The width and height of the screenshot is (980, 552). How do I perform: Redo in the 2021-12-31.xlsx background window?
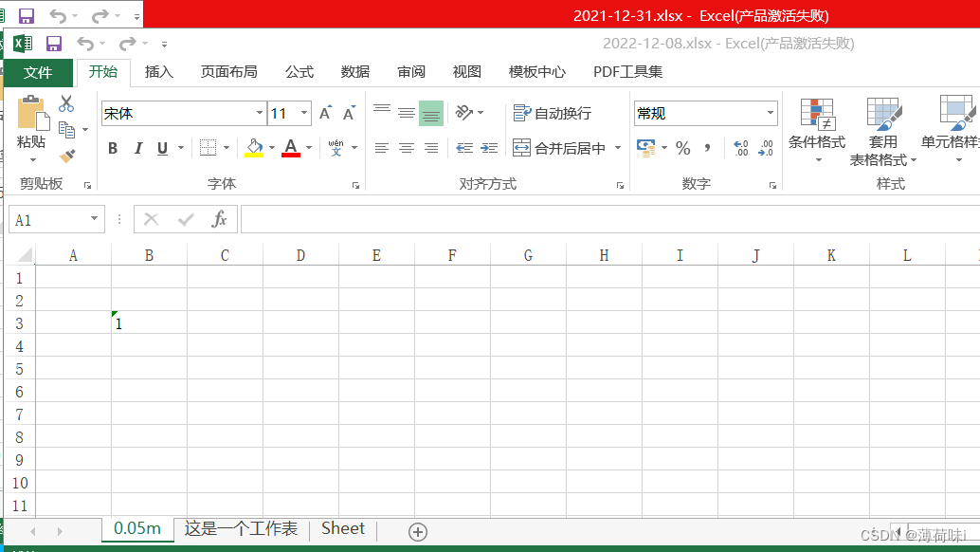tap(100, 15)
